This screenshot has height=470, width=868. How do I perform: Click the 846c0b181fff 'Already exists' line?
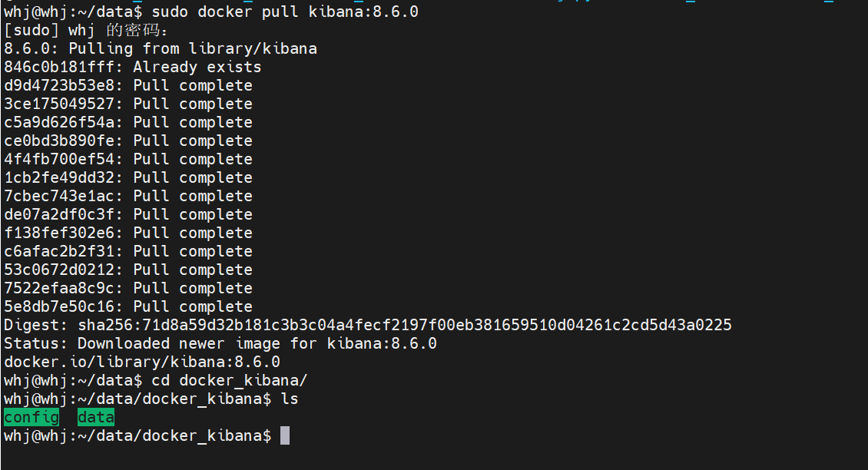coord(132,67)
